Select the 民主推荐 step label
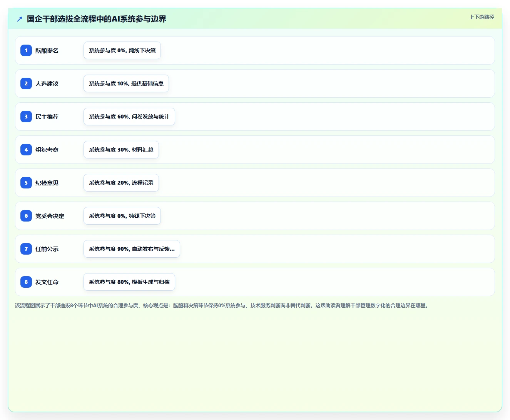 tap(47, 117)
